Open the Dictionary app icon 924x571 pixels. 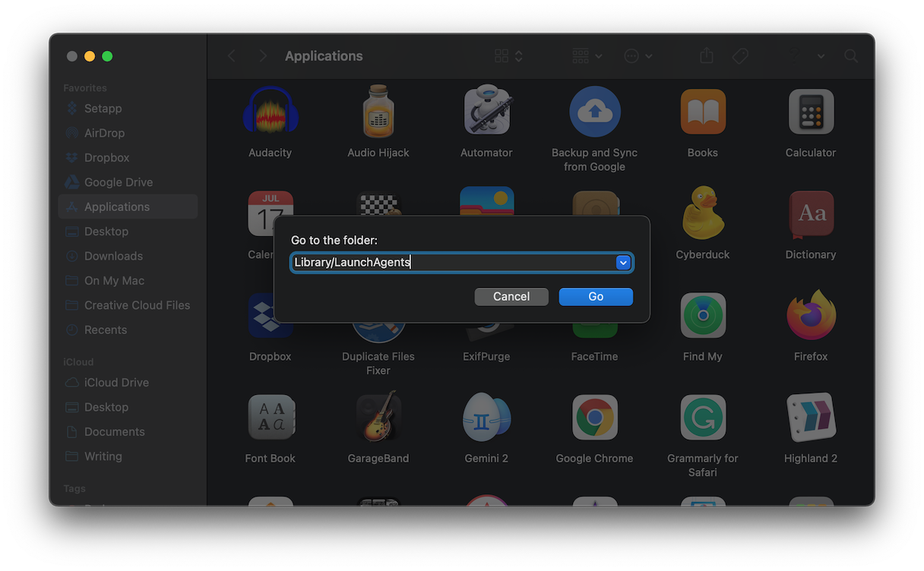[x=811, y=213]
